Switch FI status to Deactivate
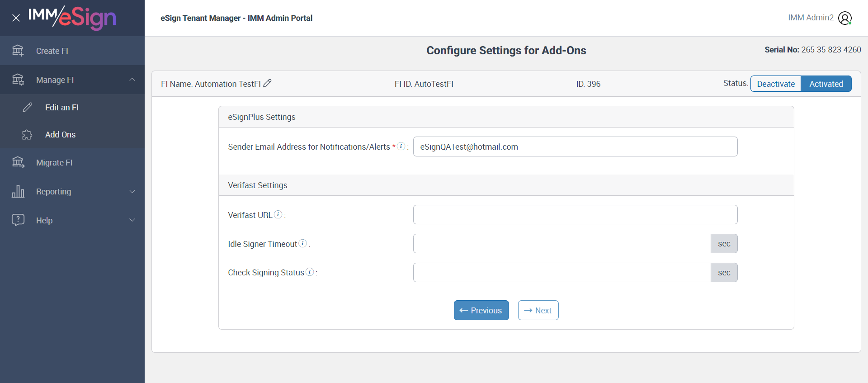868x383 pixels. 776,84
